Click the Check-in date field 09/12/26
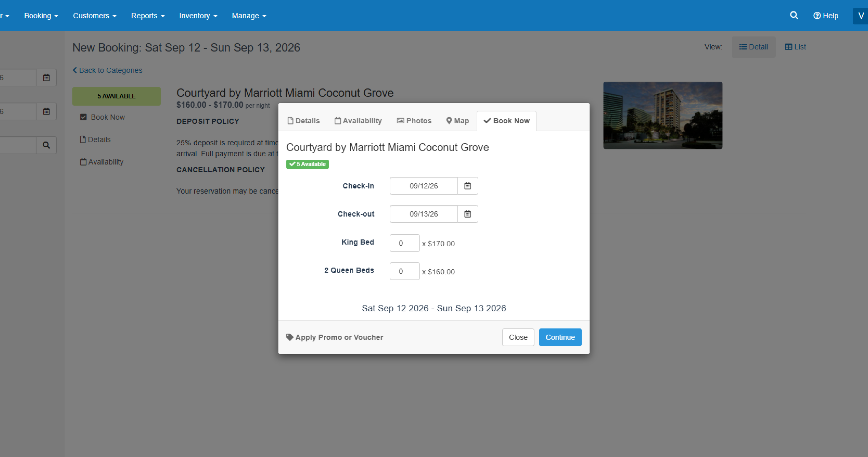 [x=423, y=186]
